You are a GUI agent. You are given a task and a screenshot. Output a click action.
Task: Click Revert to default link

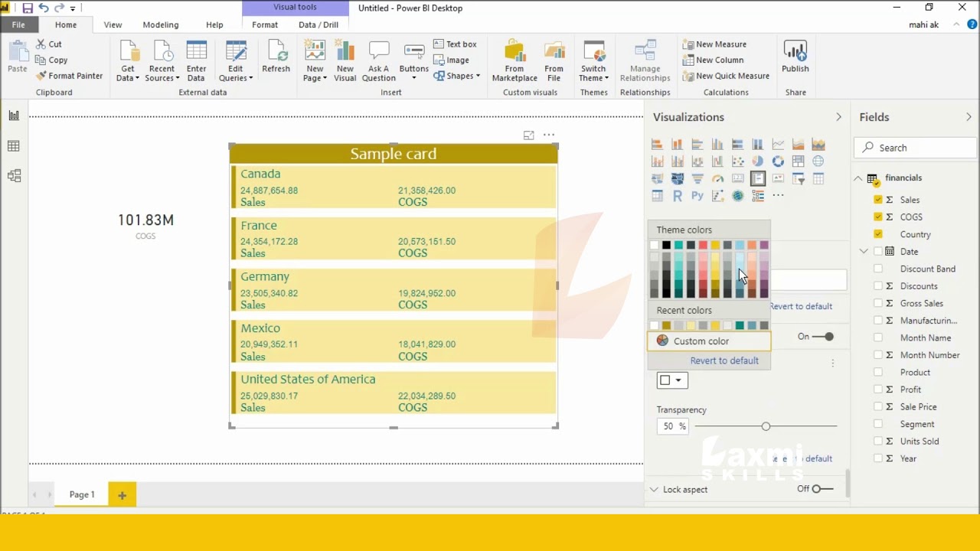[x=724, y=360]
